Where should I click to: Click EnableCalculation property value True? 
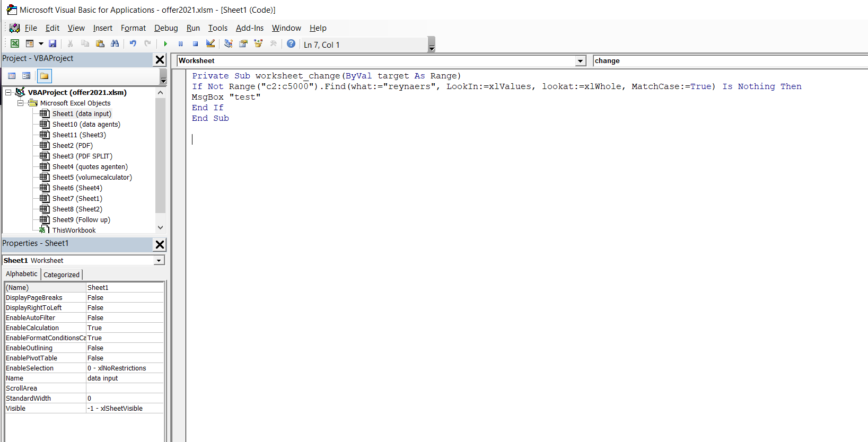[125, 328]
